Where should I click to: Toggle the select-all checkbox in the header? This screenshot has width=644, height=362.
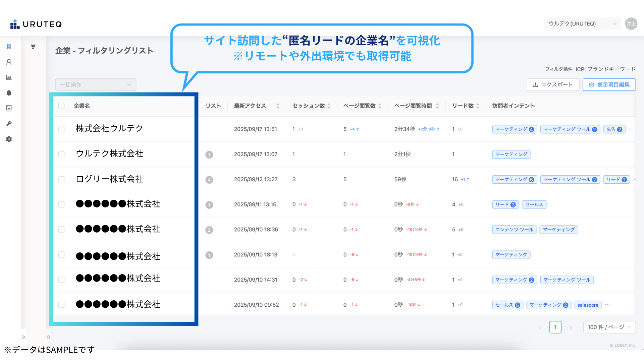(x=61, y=106)
